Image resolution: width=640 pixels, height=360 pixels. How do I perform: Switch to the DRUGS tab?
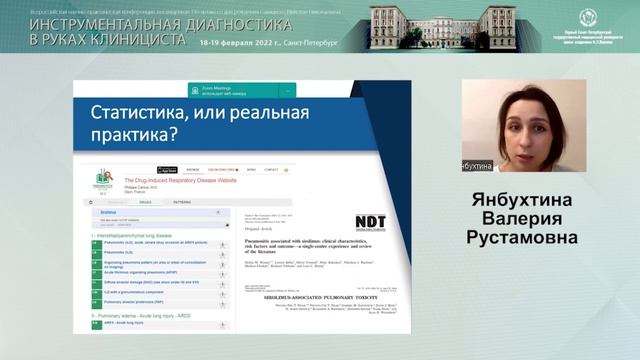click(x=145, y=202)
